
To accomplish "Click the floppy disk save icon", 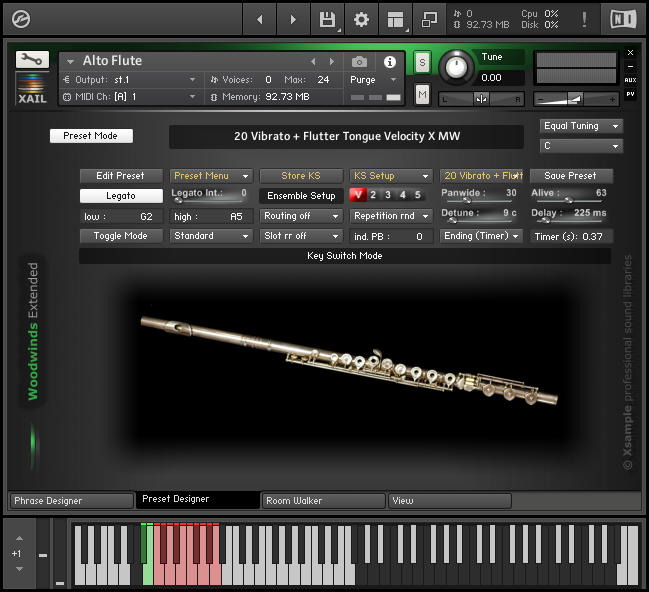I will click(327, 19).
